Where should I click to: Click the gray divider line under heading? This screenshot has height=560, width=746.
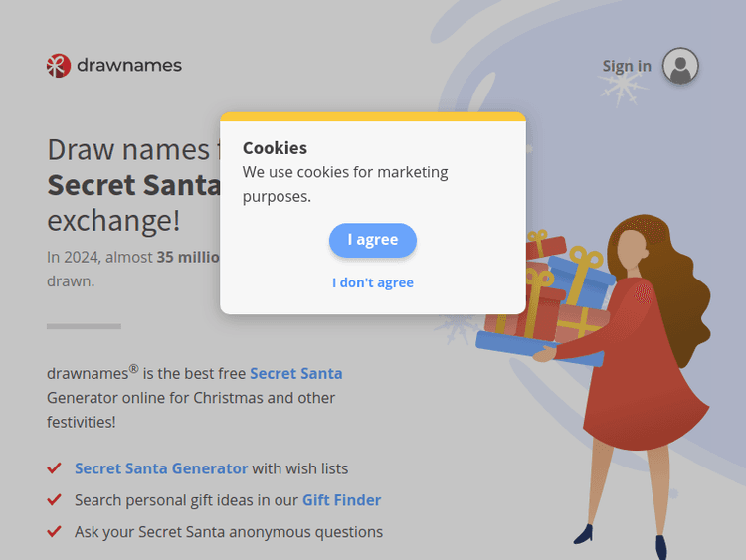84,326
